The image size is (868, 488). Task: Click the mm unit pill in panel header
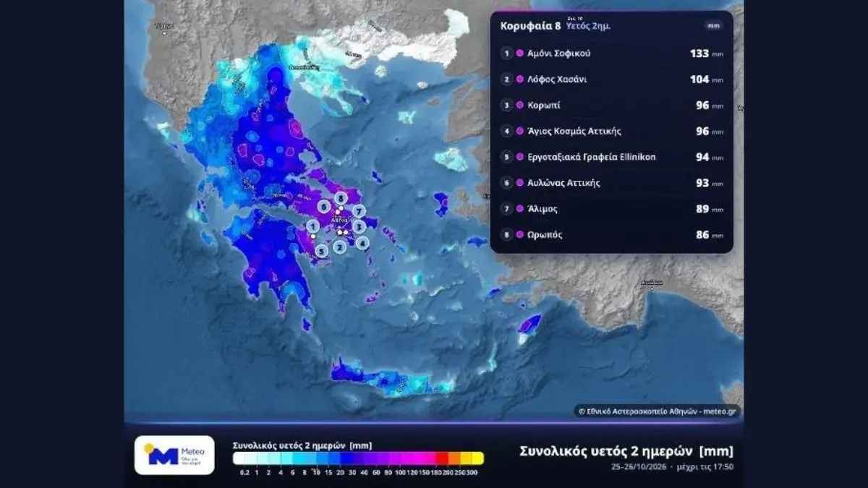(714, 25)
